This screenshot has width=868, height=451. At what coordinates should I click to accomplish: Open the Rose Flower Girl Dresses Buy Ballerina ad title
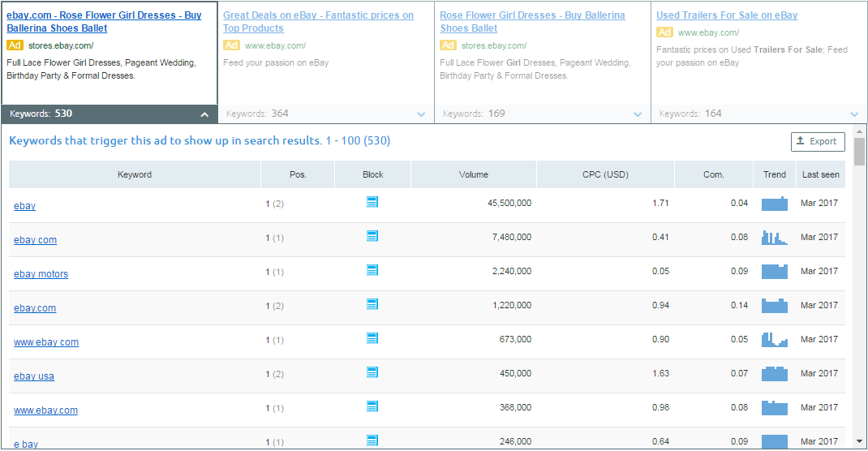532,22
